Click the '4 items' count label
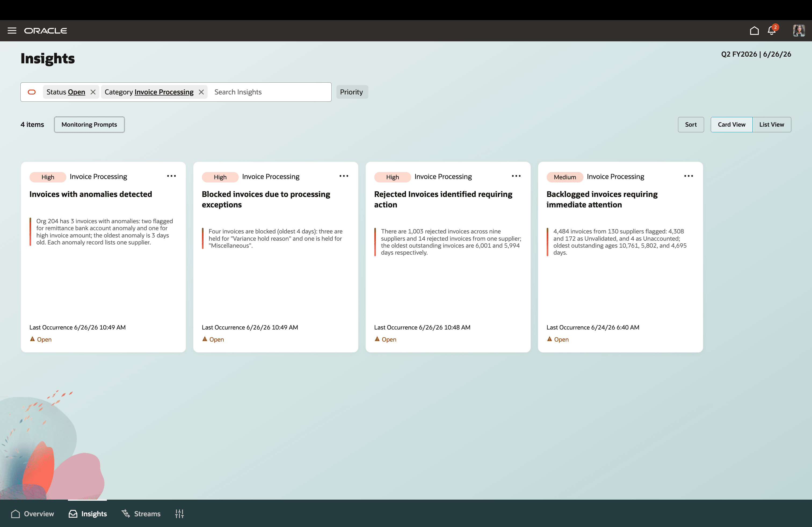The height and width of the screenshot is (527, 812). pyautogui.click(x=32, y=125)
